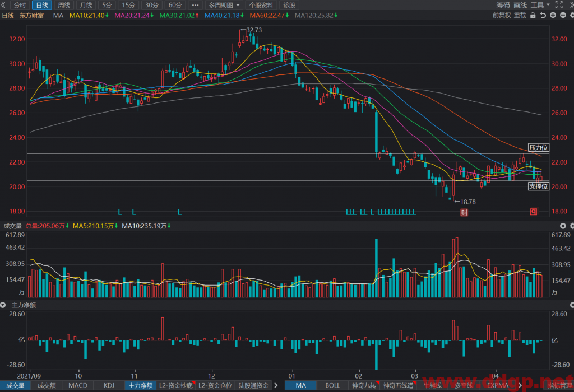Click the L marker near late November
Viewport: 574px width, 392px height.
pos(180,212)
